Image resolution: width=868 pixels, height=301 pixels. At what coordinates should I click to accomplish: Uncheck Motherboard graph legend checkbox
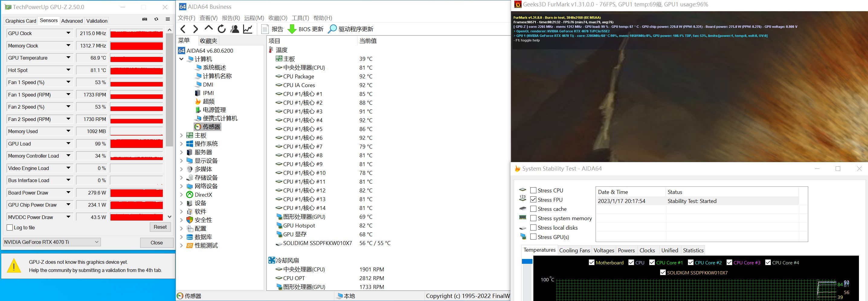click(x=591, y=263)
